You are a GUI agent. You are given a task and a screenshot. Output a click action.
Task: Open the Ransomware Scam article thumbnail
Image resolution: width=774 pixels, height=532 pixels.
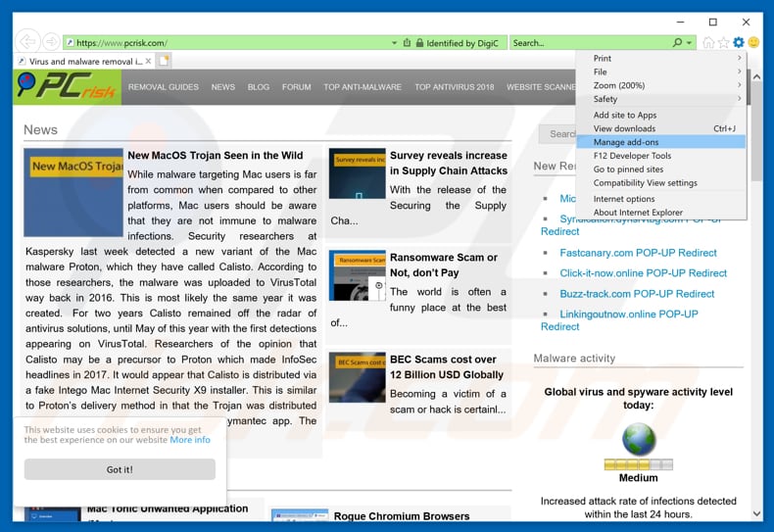pyautogui.click(x=358, y=275)
